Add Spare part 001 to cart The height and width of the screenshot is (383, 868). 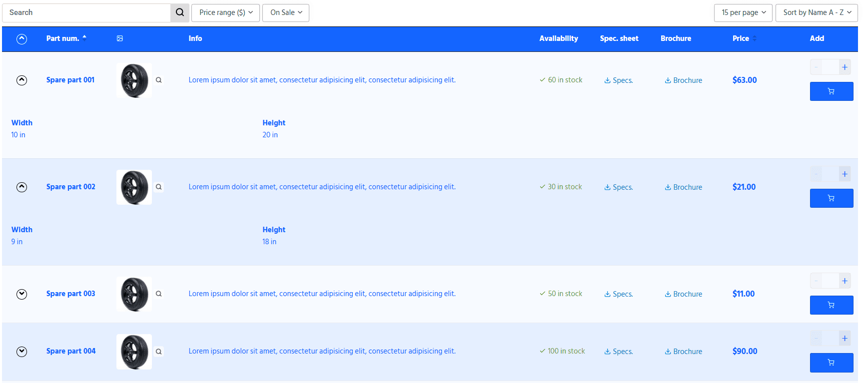[831, 91]
